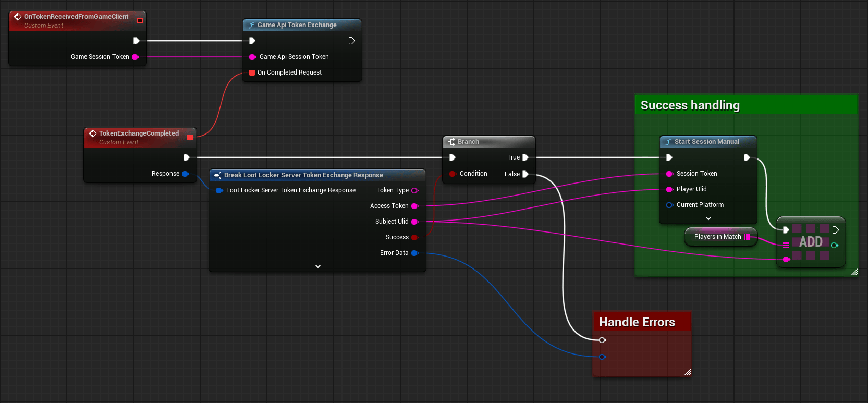Click the Token Type output pin
The image size is (868, 403).
tap(415, 190)
